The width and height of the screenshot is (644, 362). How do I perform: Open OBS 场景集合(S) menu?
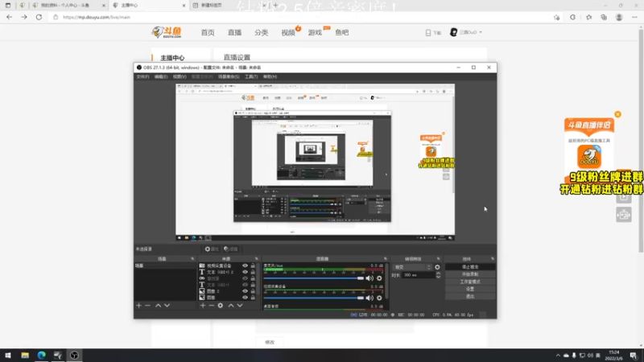point(229,76)
